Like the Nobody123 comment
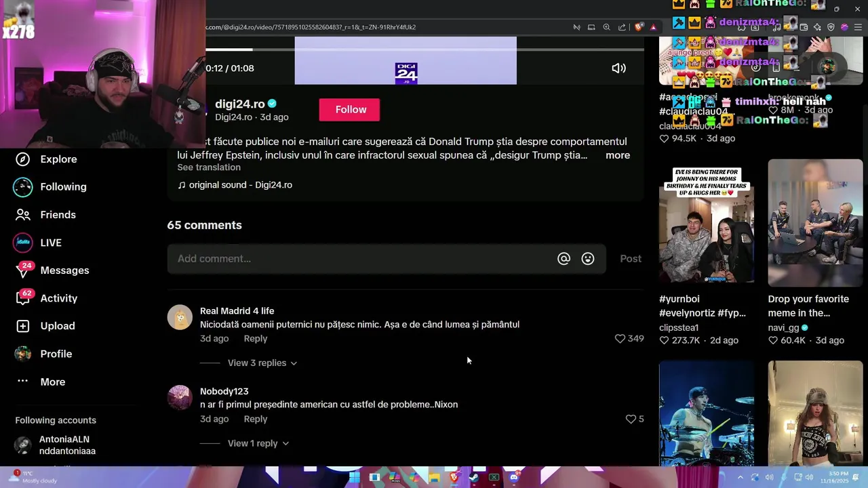The image size is (868, 488). pyautogui.click(x=631, y=419)
